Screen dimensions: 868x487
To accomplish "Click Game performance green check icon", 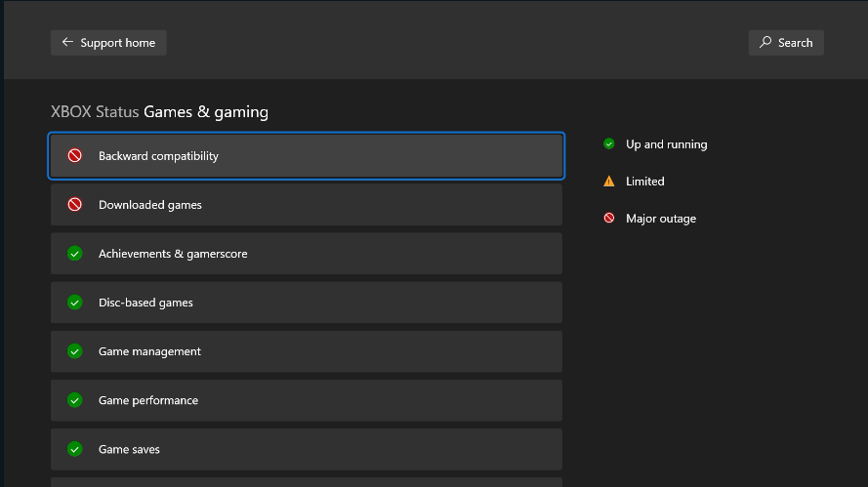I will coord(75,400).
